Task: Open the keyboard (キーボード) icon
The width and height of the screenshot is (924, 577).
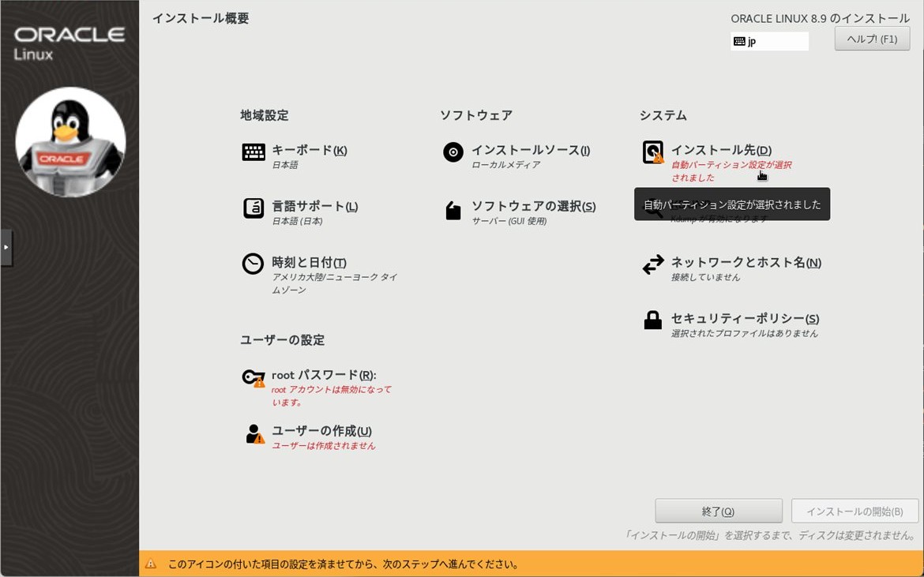Action: click(254, 152)
